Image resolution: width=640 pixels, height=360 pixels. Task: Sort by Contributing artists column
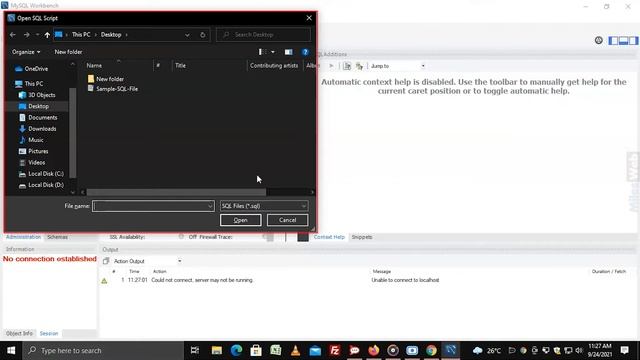(274, 66)
